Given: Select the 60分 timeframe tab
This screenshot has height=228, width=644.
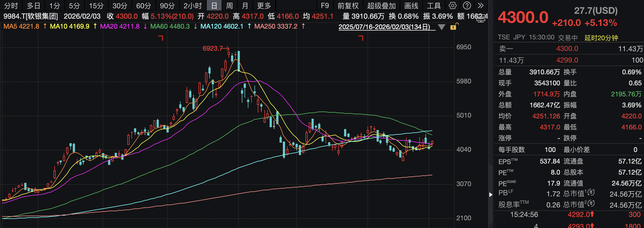Looking at the screenshot, I should (144, 6).
